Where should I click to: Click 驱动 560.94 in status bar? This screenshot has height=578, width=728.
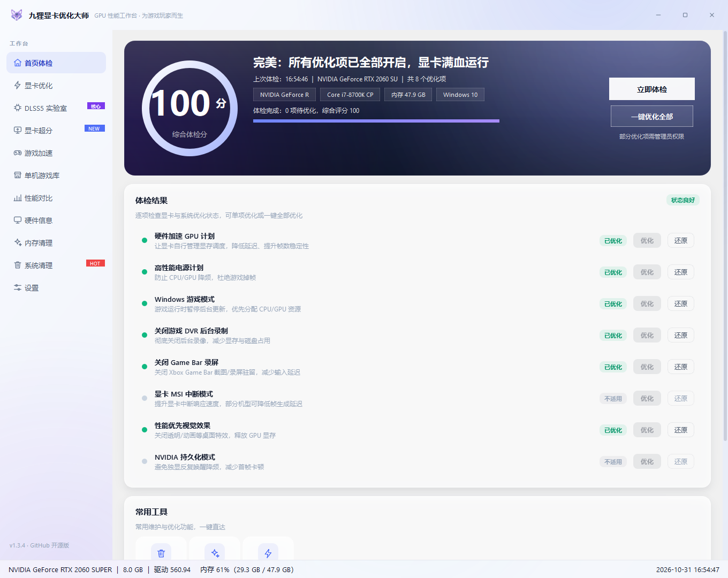(x=172, y=569)
